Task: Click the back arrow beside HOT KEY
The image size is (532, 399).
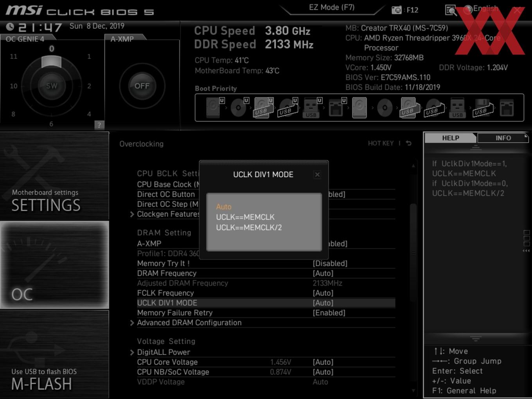Action: [408, 143]
